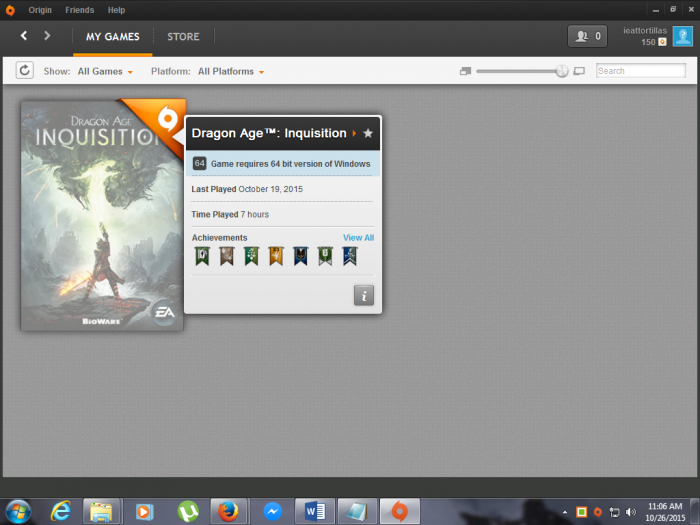Go forward with the right arrow
Image resolution: width=700 pixels, height=525 pixels.
click(x=47, y=36)
